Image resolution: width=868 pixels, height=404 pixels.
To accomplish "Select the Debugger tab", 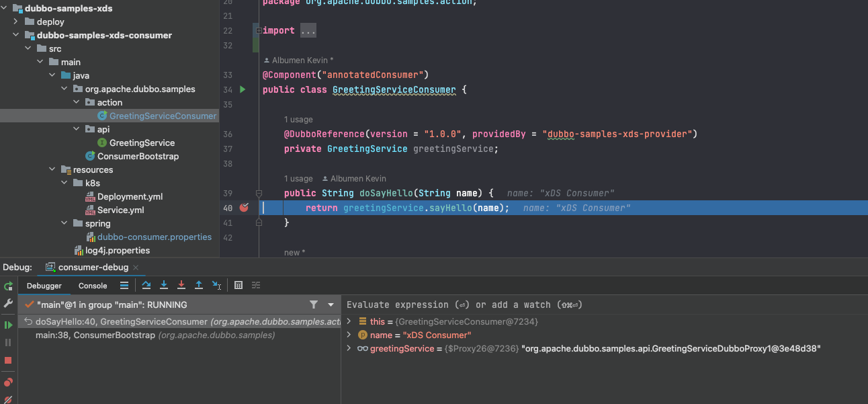I will coord(44,286).
